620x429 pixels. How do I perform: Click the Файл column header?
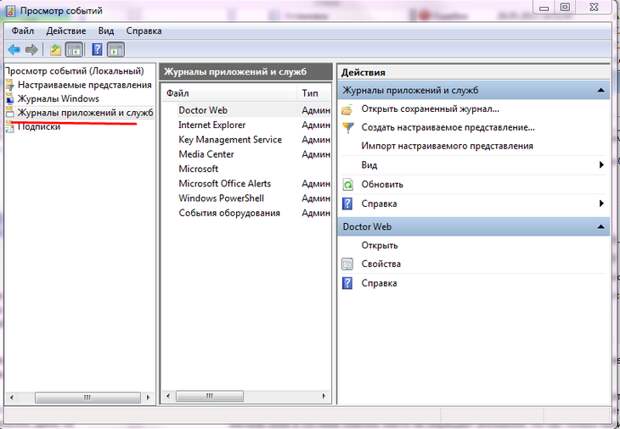coord(229,94)
